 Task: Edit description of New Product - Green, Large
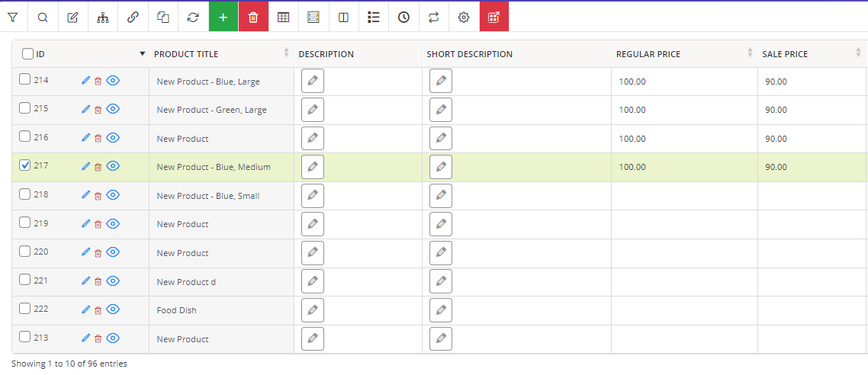[x=313, y=110]
